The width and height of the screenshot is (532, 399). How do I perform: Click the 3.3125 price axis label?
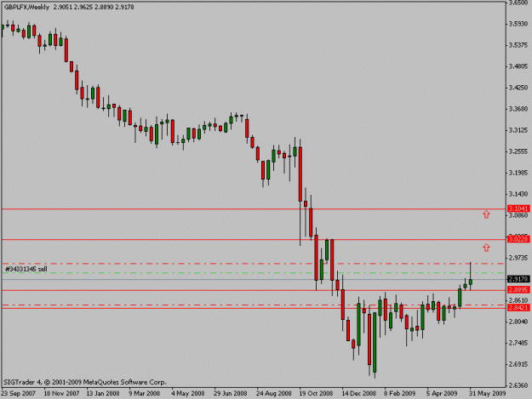coord(518,130)
